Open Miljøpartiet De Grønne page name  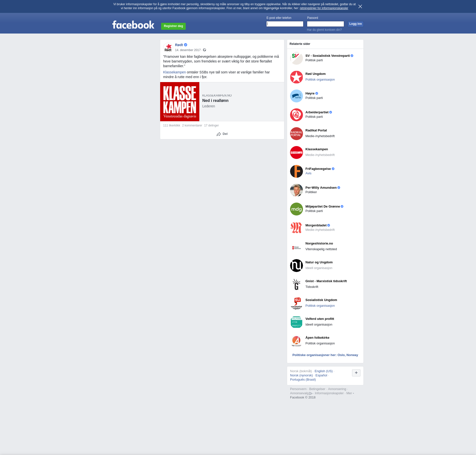click(323, 207)
